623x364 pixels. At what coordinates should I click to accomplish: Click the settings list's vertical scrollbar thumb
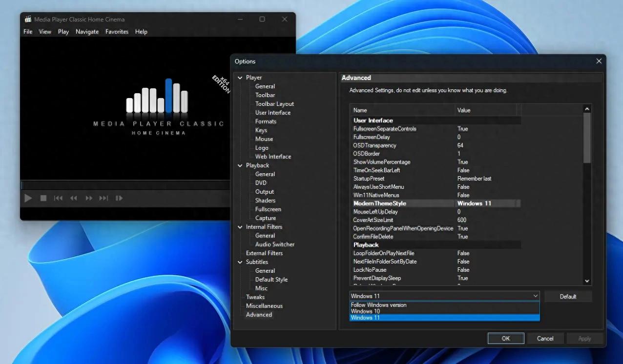click(587, 138)
